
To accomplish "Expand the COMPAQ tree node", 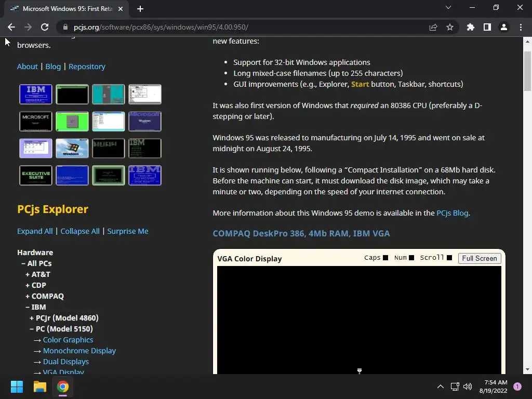I will click(45, 296).
